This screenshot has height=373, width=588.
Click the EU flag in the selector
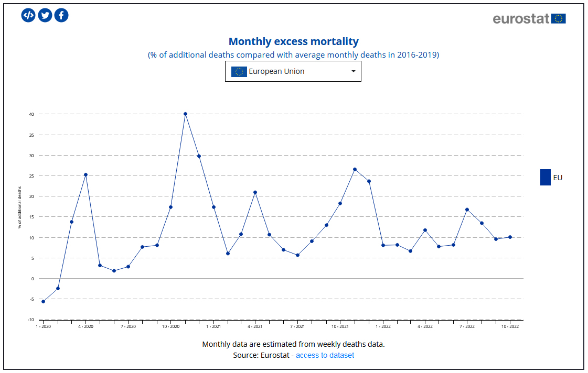(x=239, y=71)
